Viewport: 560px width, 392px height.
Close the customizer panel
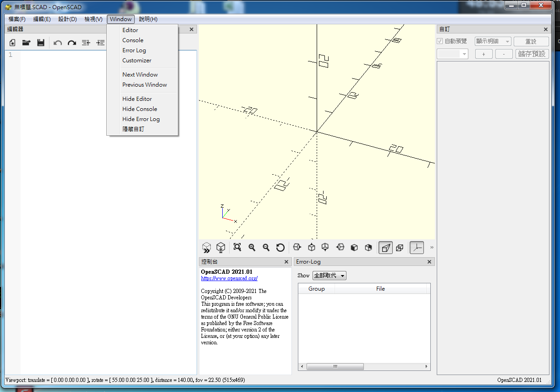point(546,29)
